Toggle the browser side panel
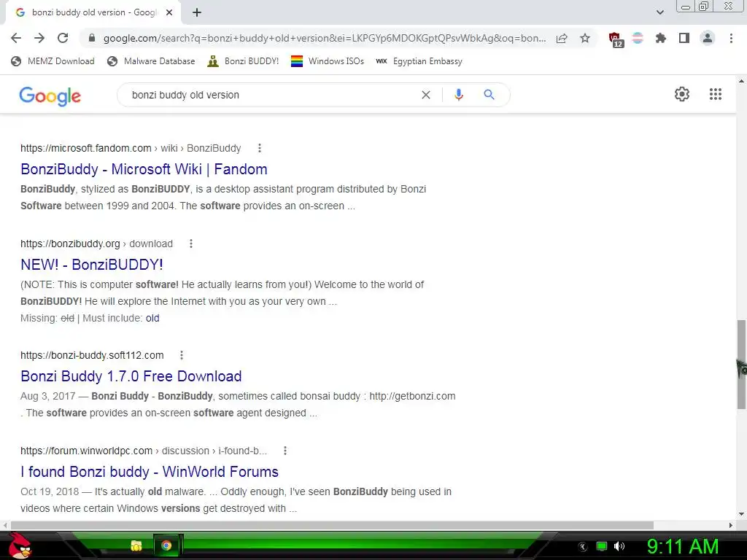 [x=684, y=38]
